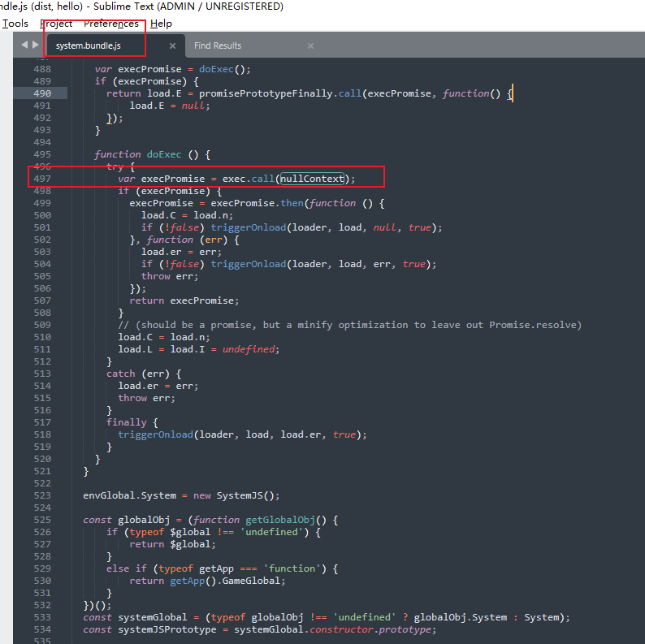The width and height of the screenshot is (645, 644).
Task: Click promisePrototypeFinally on line 490
Action: tap(266, 93)
